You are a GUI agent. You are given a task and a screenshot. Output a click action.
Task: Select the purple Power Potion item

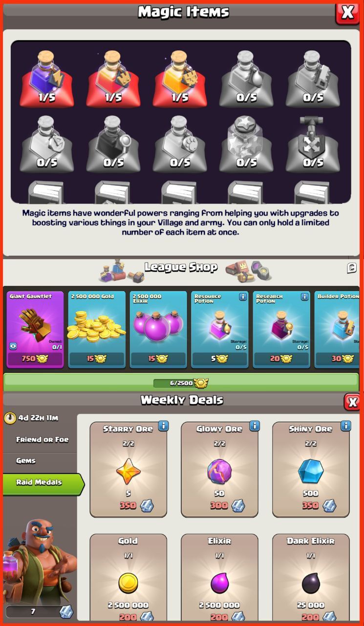coord(47,78)
